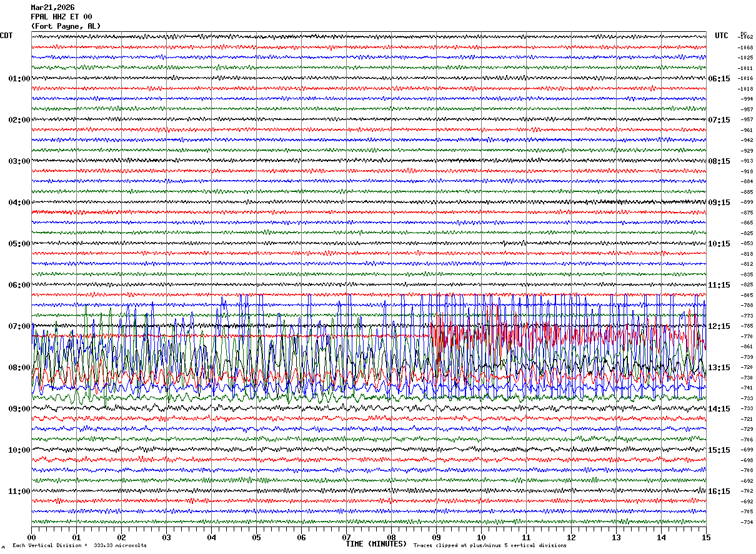Click minute 15 on the time axis

tap(705, 538)
